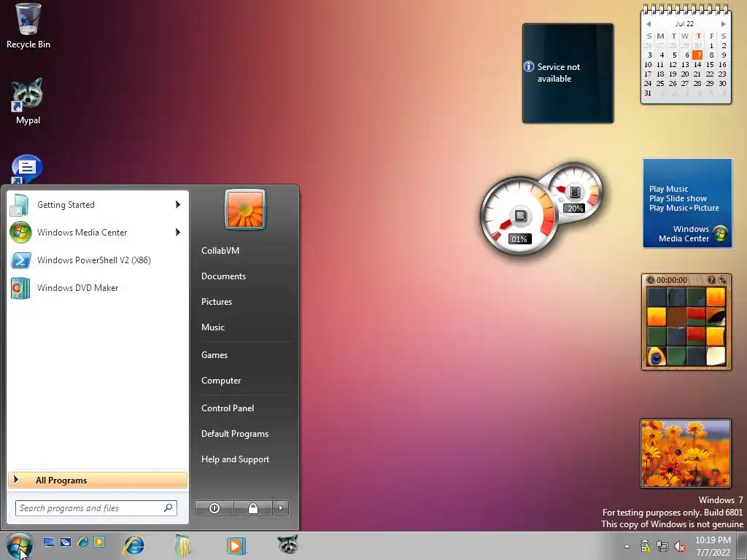Screen dimensions: 747x560
Task: Open Pictures from Start menu
Action: (216, 302)
